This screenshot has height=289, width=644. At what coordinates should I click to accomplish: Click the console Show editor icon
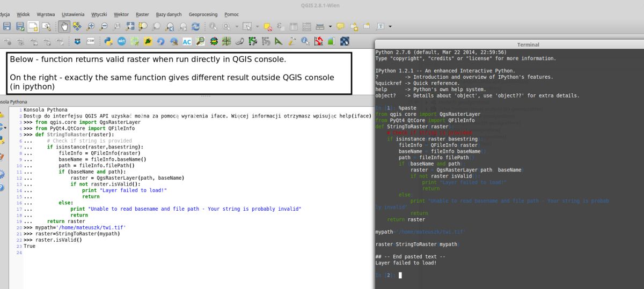(x=2, y=157)
